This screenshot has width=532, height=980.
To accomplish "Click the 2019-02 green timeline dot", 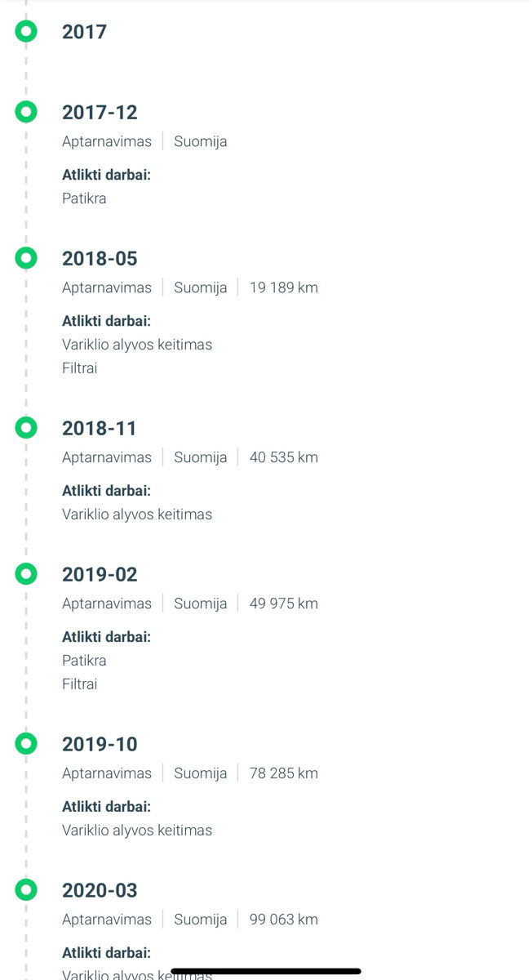I will 26,574.
